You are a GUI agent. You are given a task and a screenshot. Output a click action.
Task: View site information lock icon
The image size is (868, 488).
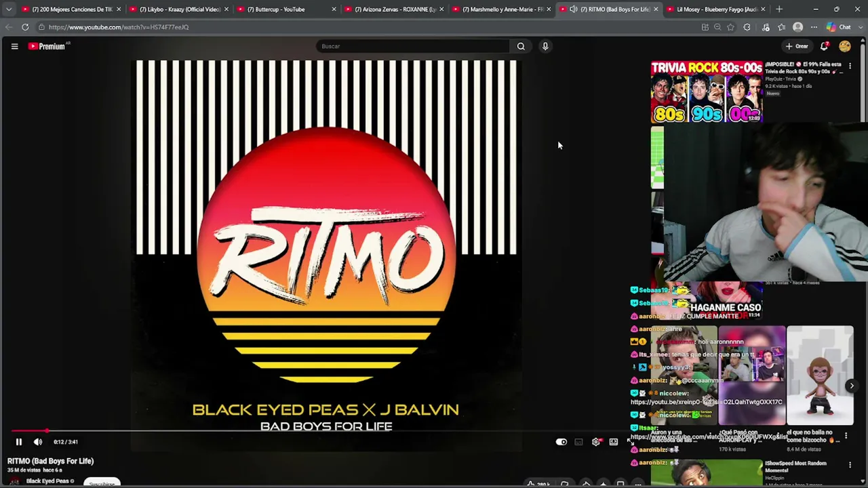point(41,27)
